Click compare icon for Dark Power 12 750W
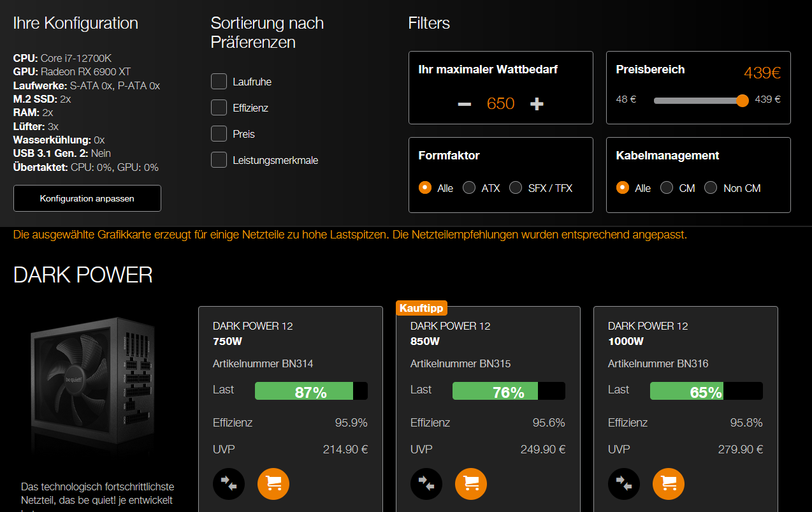Screen dimensions: 812x512 click(229, 484)
